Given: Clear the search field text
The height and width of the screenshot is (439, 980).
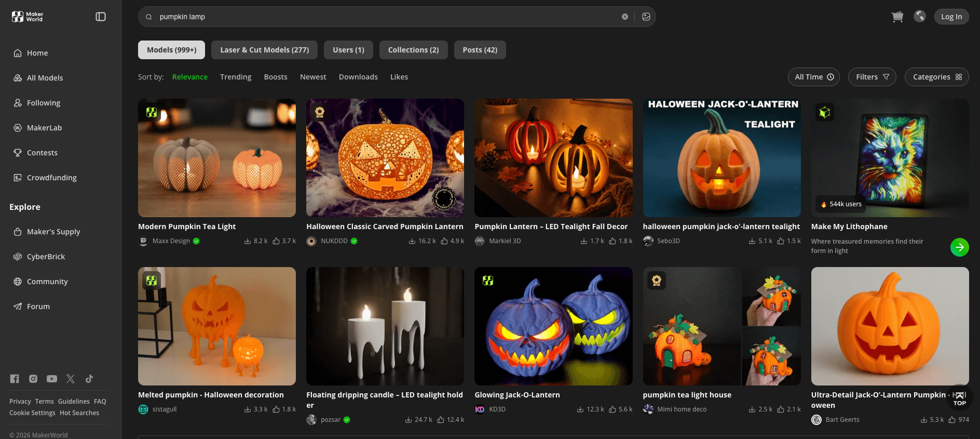Looking at the screenshot, I should click(625, 17).
